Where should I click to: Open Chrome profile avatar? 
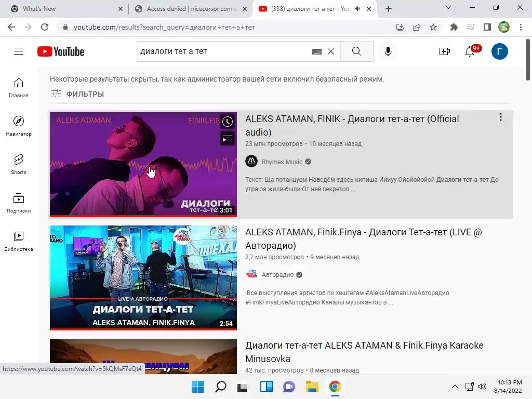click(504, 27)
